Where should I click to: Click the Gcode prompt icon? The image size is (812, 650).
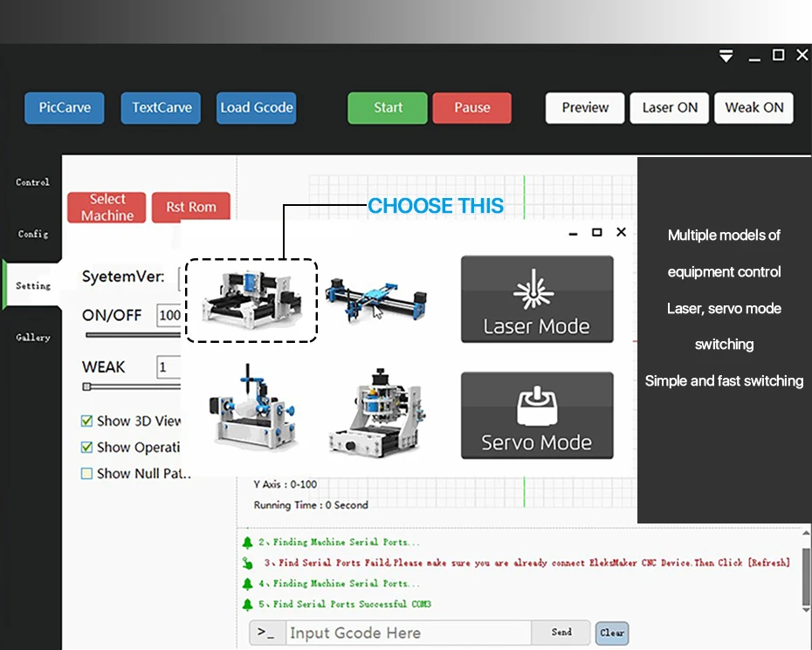(x=267, y=633)
